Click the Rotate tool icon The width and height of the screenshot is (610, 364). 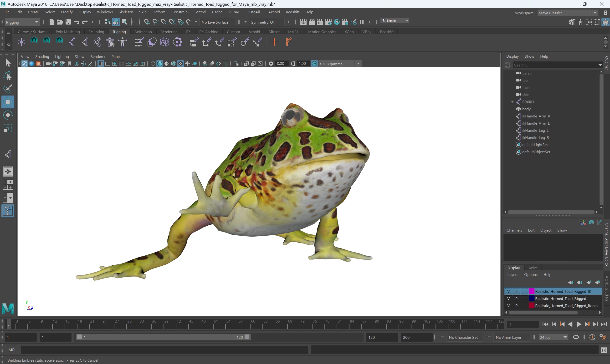(x=8, y=115)
